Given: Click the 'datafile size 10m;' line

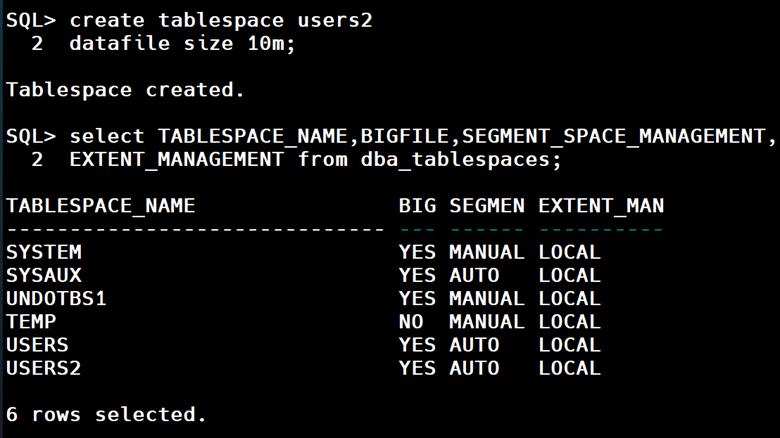Looking at the screenshot, I should tap(182, 43).
